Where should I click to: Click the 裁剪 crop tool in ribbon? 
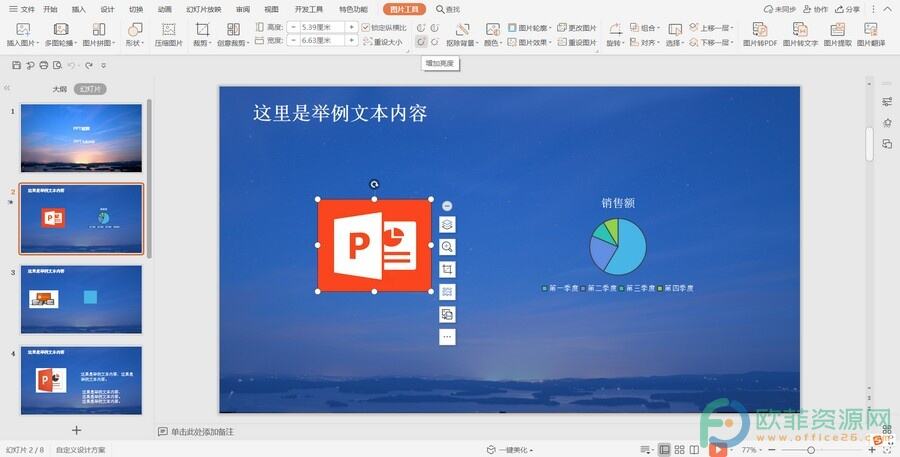(x=202, y=34)
